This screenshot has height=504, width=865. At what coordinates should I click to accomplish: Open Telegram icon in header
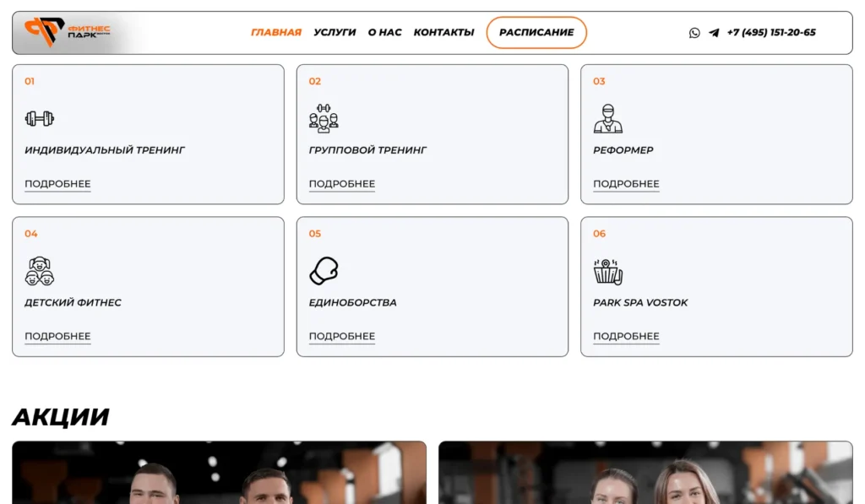pyautogui.click(x=714, y=33)
